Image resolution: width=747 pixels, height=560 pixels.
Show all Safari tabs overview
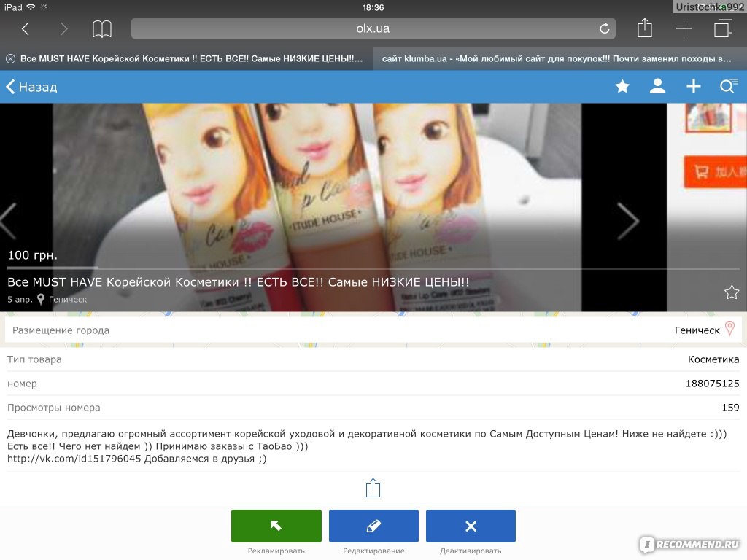[x=723, y=28]
